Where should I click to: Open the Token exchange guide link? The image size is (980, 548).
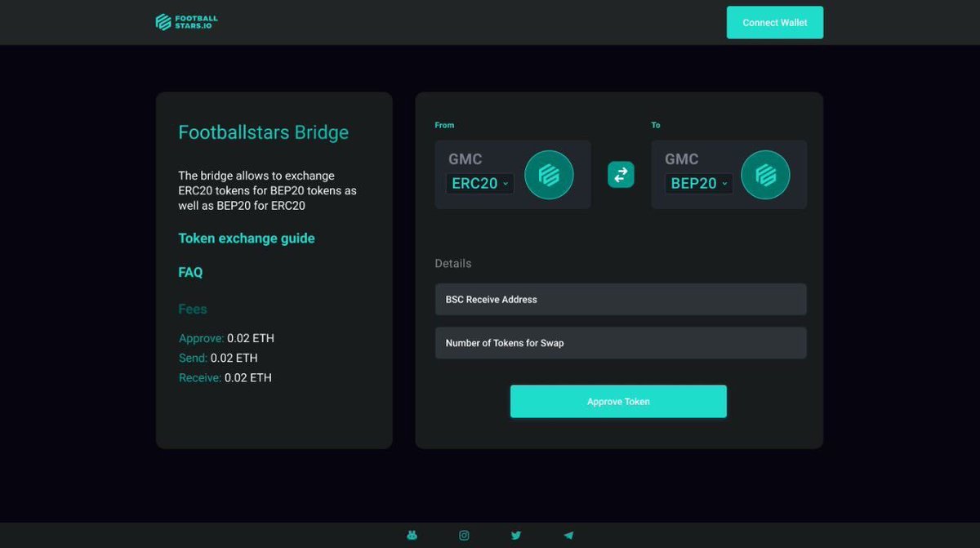pyautogui.click(x=247, y=238)
